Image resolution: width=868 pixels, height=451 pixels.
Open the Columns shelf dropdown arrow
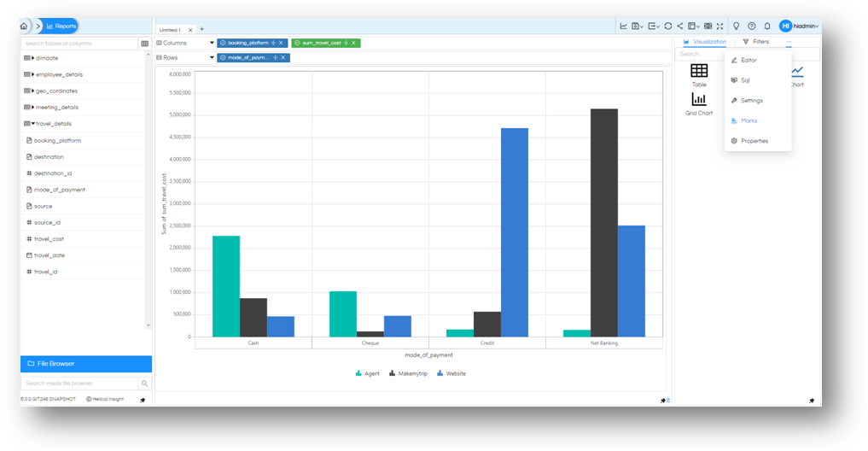[212, 43]
